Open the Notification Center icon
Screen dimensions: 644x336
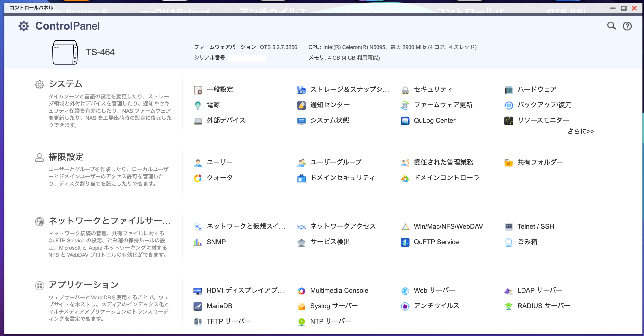point(301,105)
